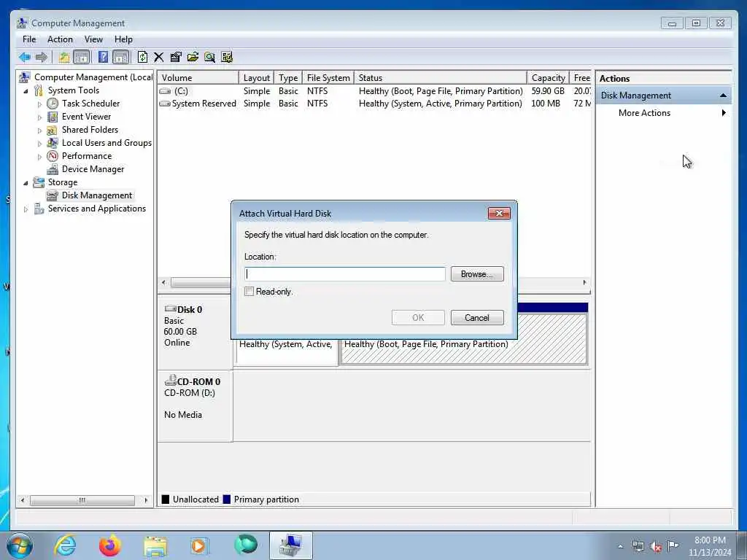The image size is (747, 560).
Task: Sort by the File System column header
Action: [328, 77]
